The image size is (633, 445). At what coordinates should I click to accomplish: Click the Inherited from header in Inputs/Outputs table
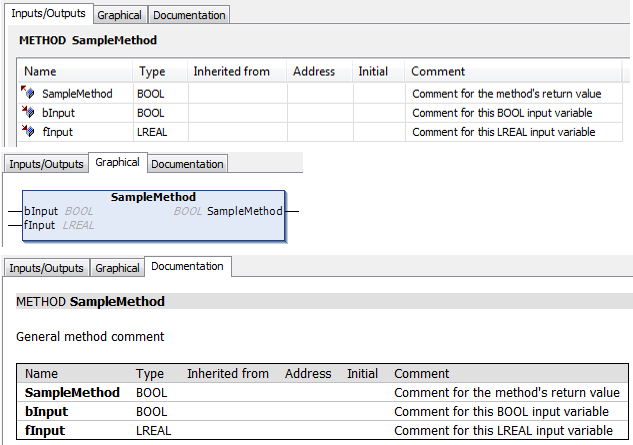237,71
